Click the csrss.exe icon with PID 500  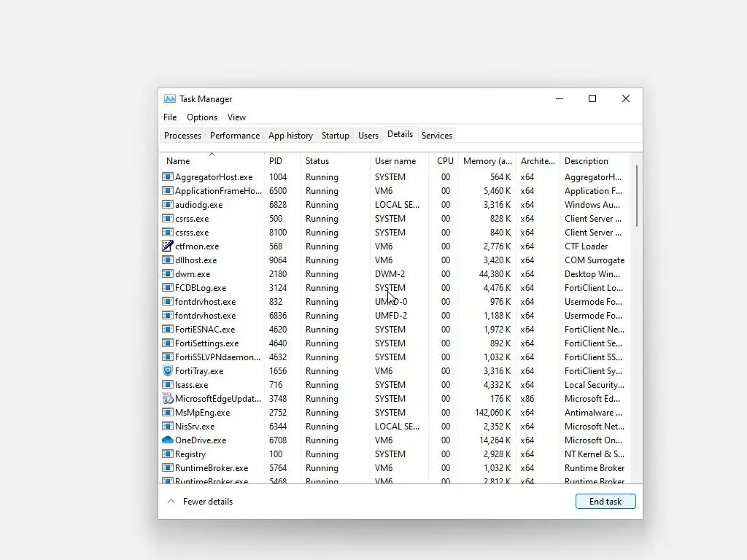168,218
